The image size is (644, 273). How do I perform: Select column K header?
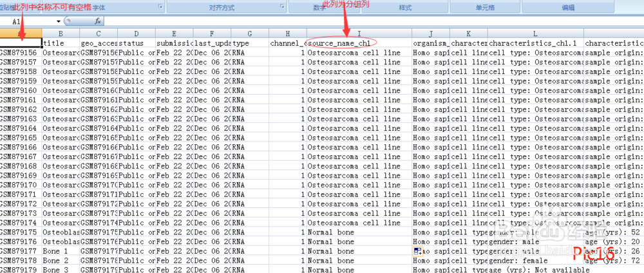(x=469, y=33)
